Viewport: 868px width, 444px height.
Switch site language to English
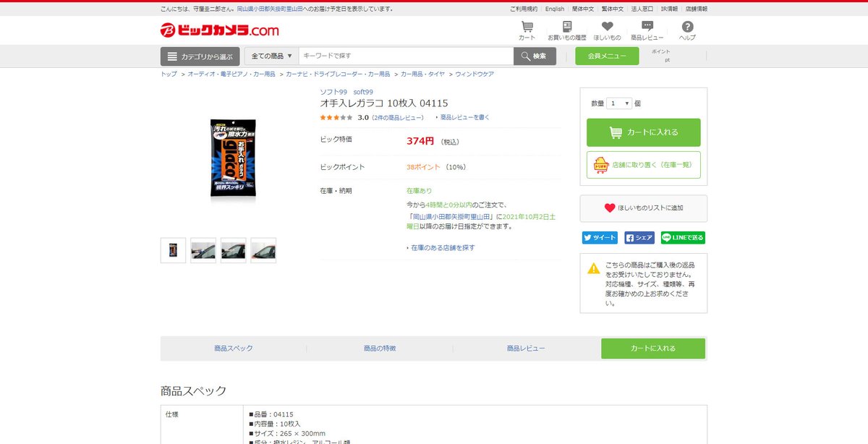555,9
